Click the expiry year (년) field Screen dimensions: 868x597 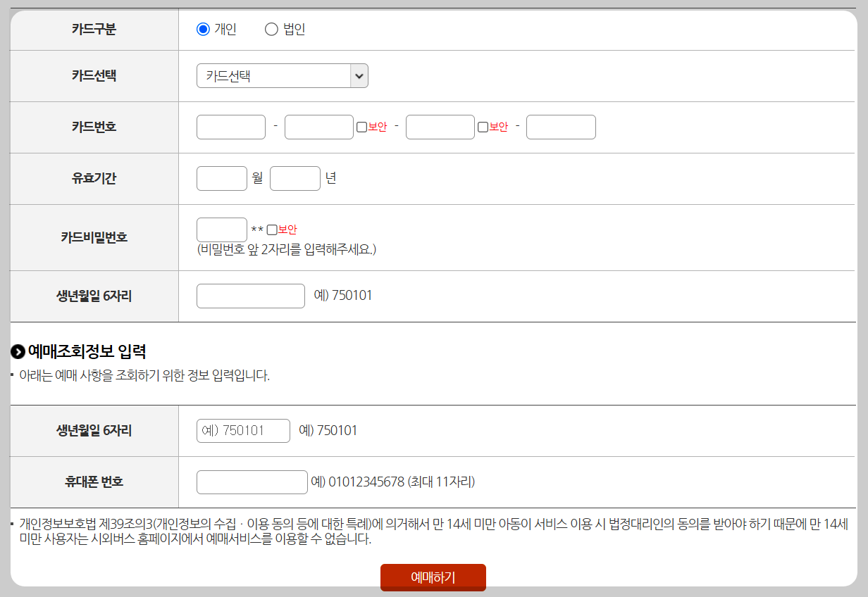point(294,178)
